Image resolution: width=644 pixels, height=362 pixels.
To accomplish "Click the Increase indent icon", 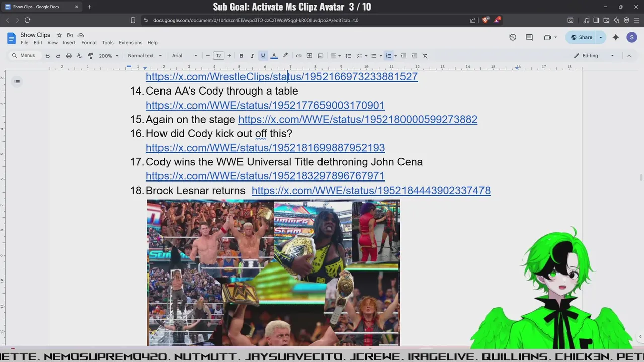I will 414,56.
